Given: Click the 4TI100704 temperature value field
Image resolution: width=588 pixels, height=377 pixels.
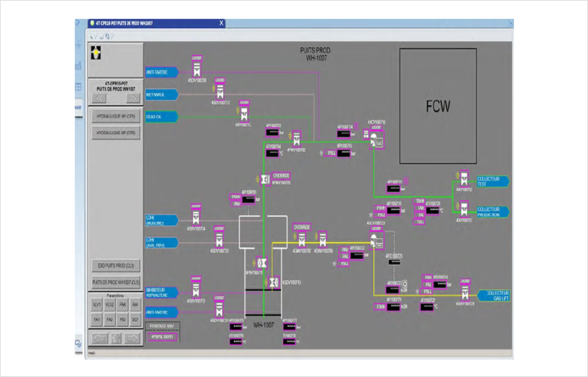Looking at the screenshot, I should [272, 154].
